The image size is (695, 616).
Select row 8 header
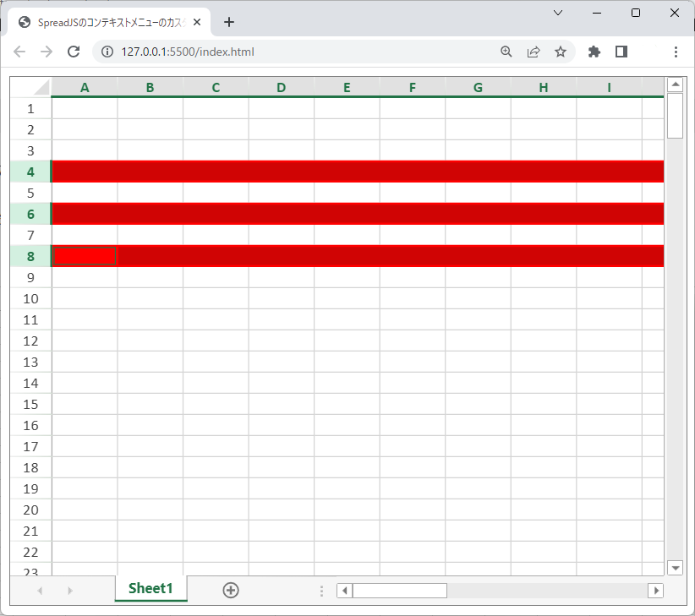tap(30, 256)
